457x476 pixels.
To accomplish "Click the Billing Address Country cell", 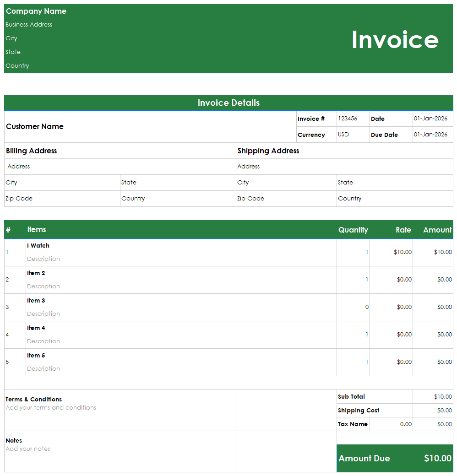I will 133,198.
